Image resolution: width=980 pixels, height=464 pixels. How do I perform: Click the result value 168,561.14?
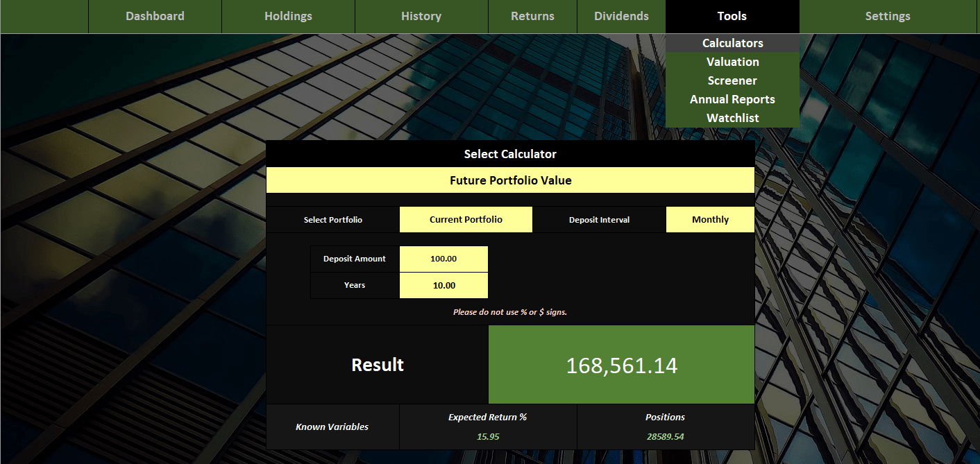pyautogui.click(x=621, y=365)
